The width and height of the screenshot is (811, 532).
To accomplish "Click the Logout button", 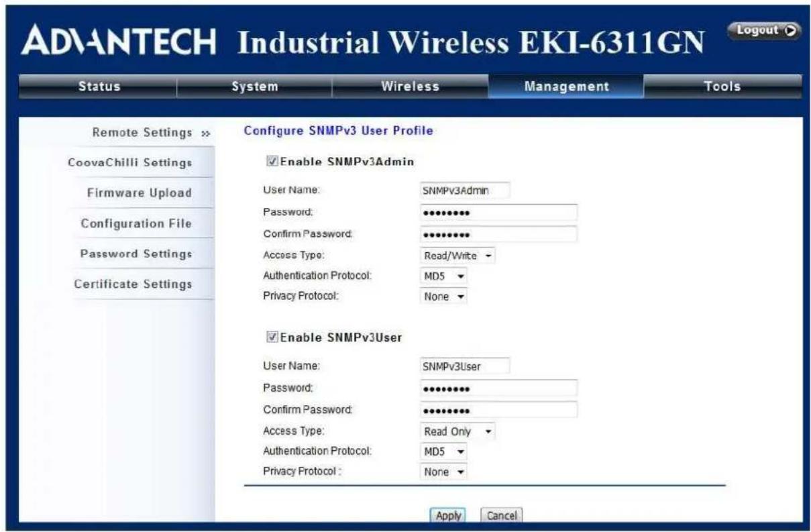I will click(764, 31).
